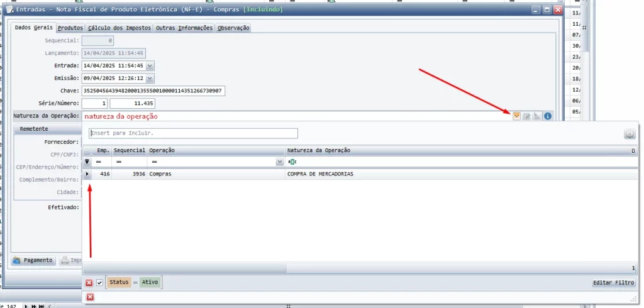
Task: Open the Observação tab
Action: point(233,28)
